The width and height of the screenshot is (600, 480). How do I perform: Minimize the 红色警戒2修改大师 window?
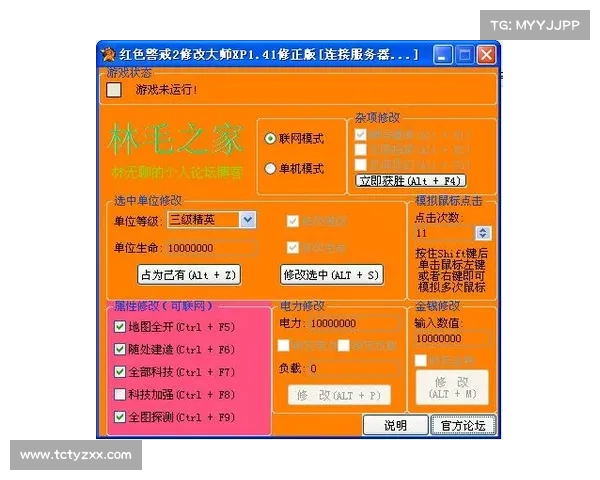[x=443, y=55]
